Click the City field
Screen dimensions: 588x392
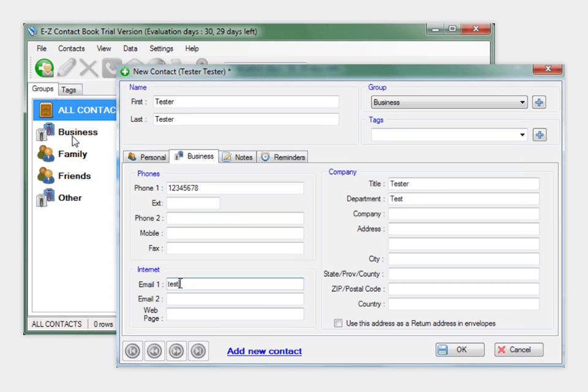(x=464, y=259)
